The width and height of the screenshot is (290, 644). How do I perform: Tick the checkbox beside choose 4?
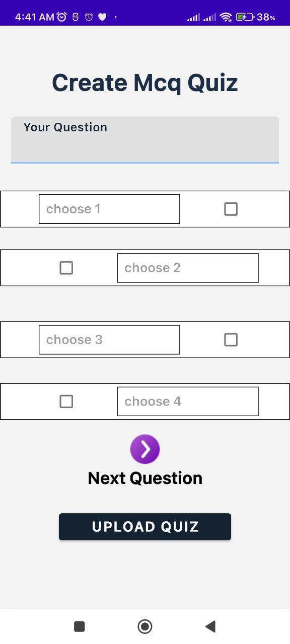point(66,401)
